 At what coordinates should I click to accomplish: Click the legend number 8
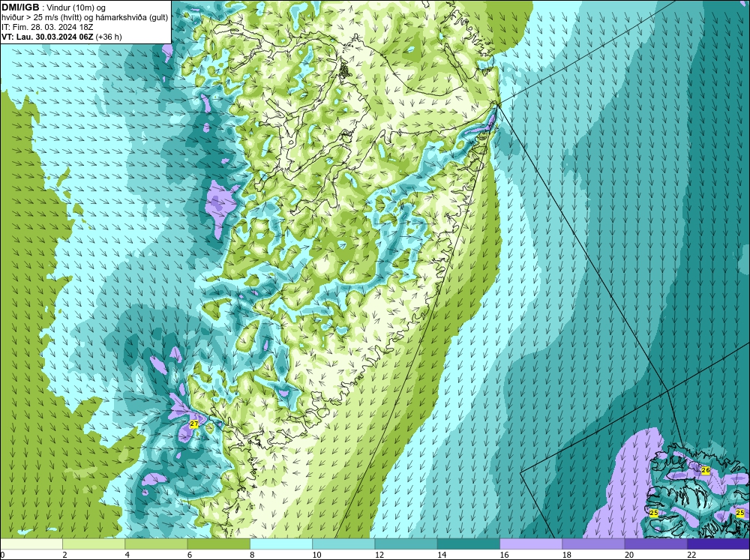click(x=252, y=555)
